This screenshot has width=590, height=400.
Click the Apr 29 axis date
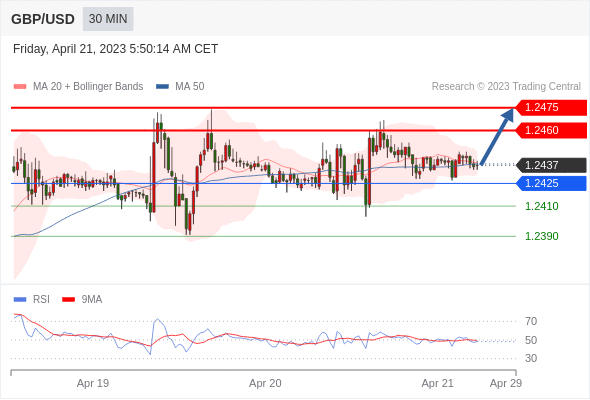click(x=506, y=383)
